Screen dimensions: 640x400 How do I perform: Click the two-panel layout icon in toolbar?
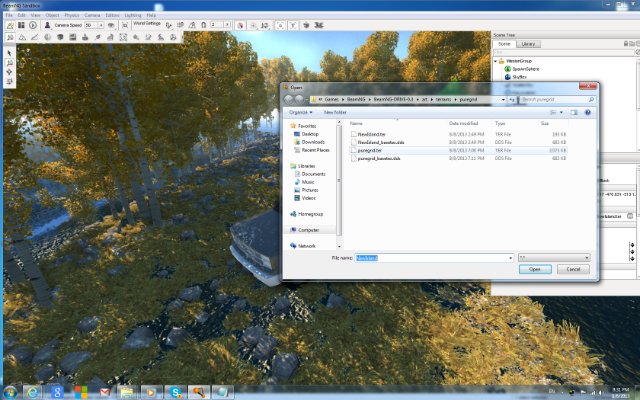click(x=21, y=25)
